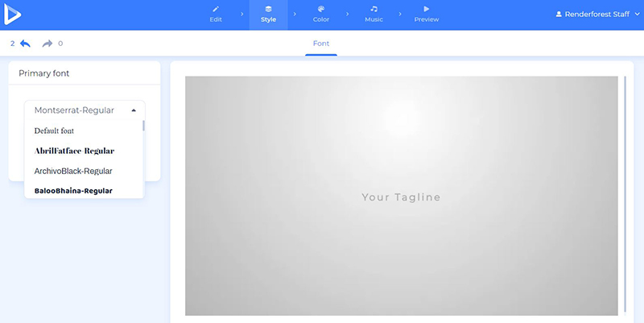
Task: Open the Music step
Action: pos(374,14)
